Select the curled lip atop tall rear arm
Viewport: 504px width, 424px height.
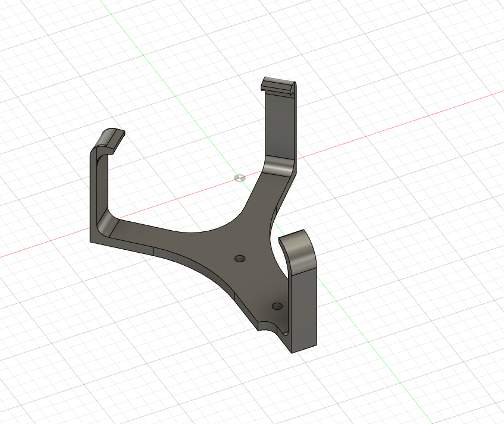(278, 86)
